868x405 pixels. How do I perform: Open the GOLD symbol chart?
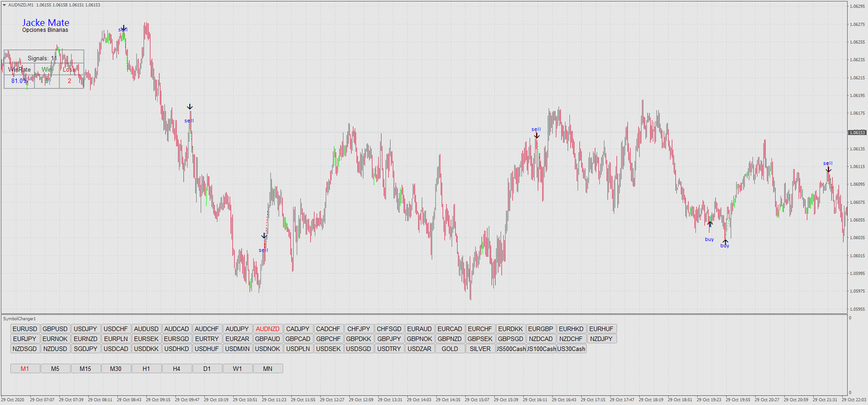(450, 349)
